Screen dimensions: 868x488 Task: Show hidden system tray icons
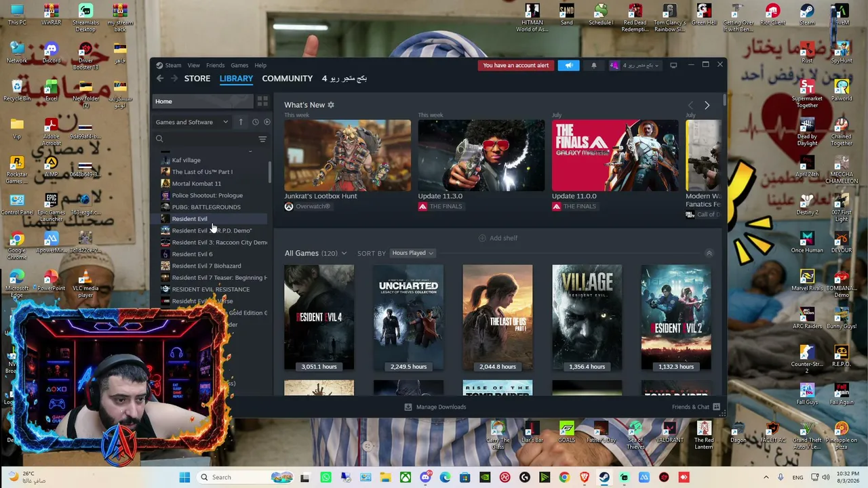766,477
